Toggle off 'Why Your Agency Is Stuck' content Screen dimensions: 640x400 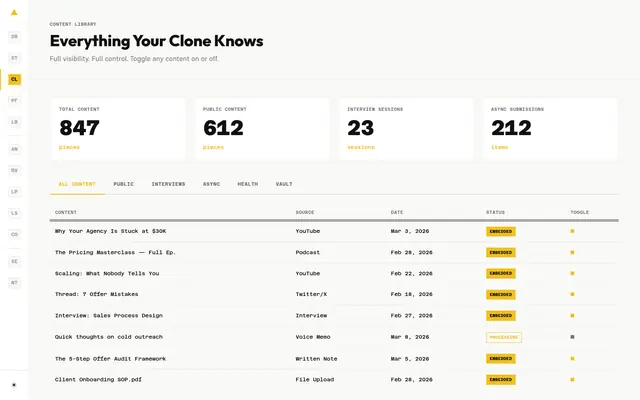pos(572,231)
